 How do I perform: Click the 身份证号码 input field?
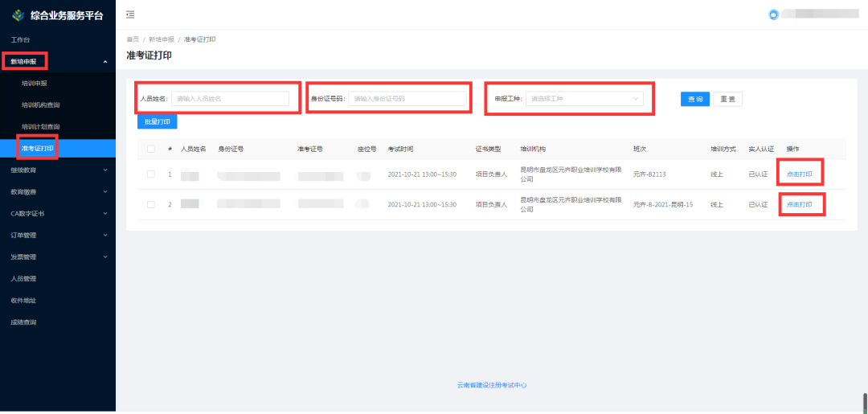[x=407, y=99]
